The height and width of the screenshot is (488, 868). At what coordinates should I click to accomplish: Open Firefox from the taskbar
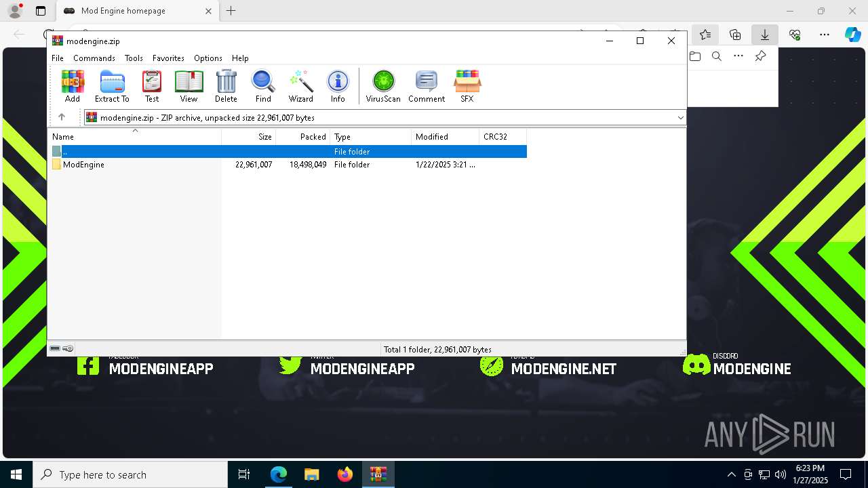pyautogui.click(x=345, y=474)
